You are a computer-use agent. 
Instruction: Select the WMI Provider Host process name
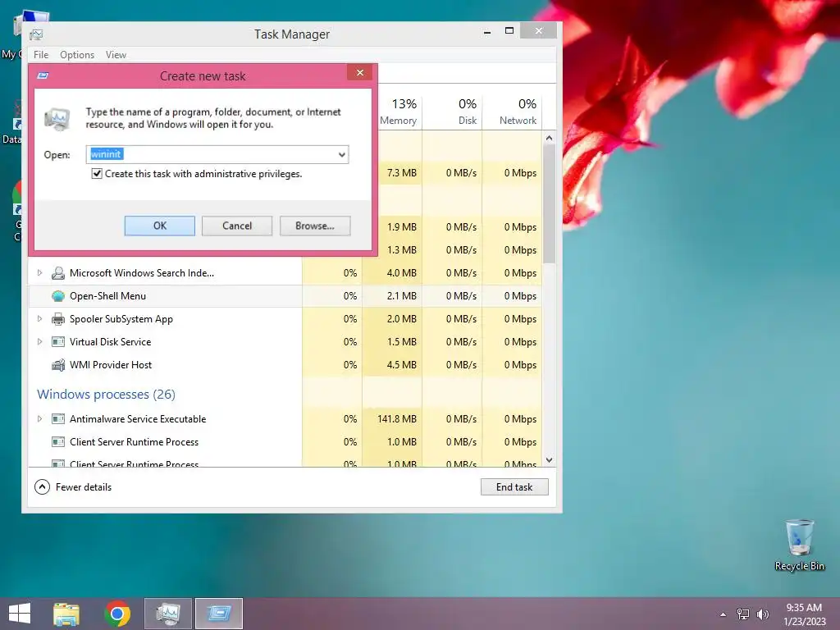(x=111, y=365)
